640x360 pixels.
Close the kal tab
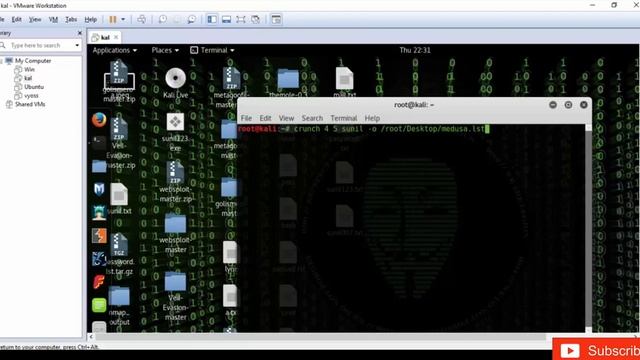(116, 37)
